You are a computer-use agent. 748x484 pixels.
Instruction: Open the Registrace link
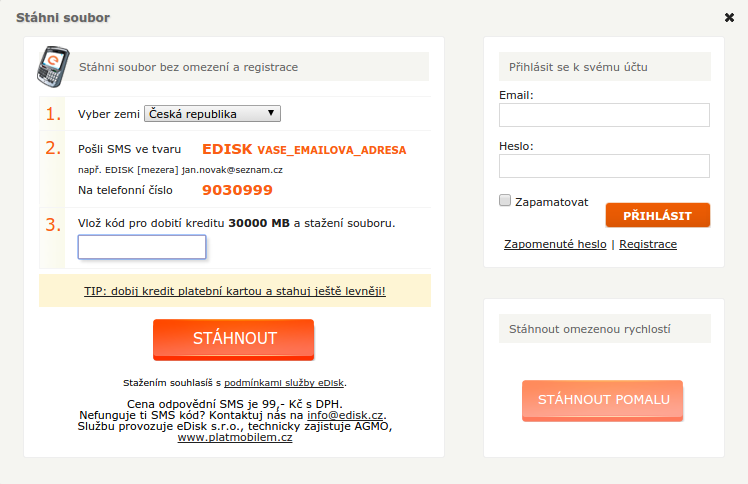pos(648,244)
